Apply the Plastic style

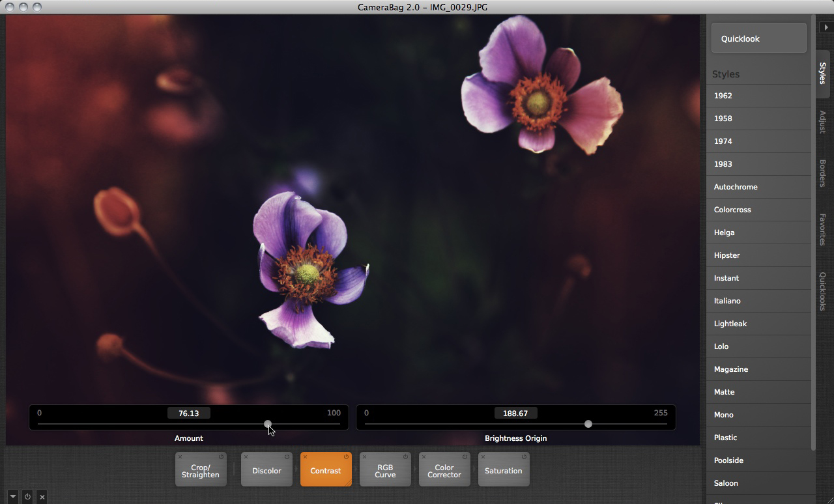click(758, 438)
